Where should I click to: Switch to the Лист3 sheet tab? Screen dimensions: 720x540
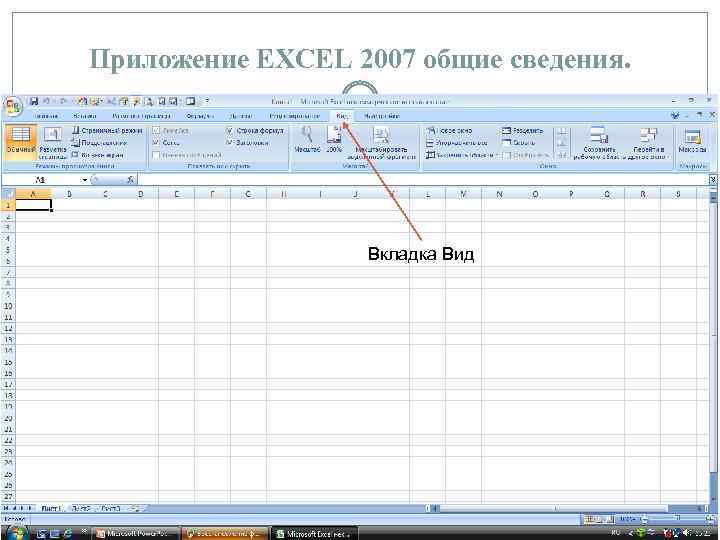point(111,508)
